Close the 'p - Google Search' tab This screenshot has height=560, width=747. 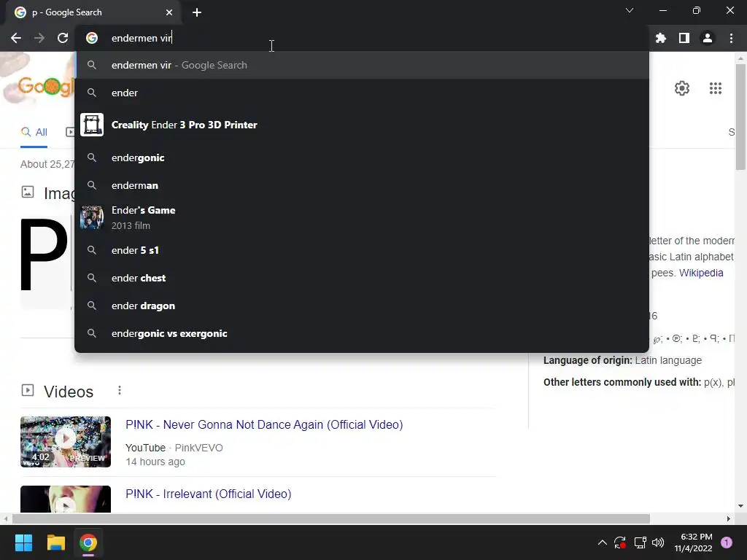[169, 12]
